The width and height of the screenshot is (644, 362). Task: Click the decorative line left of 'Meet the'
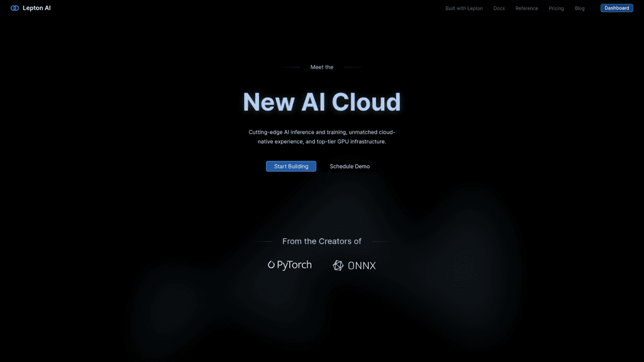click(x=291, y=67)
